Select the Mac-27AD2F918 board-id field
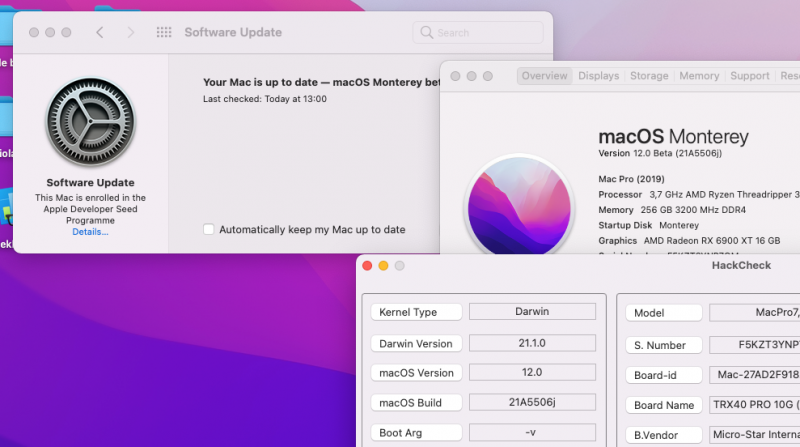The image size is (800, 447). pyautogui.click(x=755, y=375)
